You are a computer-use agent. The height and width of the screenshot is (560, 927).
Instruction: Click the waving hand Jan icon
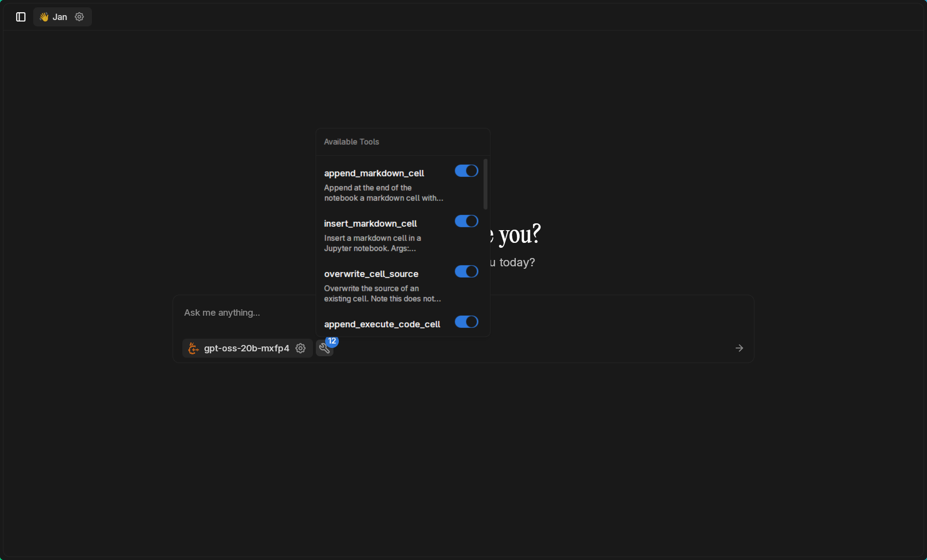click(x=44, y=17)
